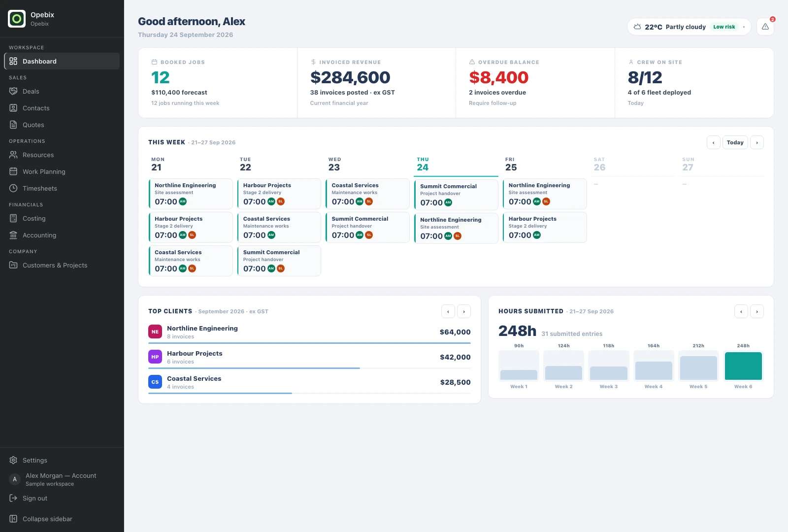Select the Week 6 hours bar
Screen dimensions: 788x532
pos(743,366)
